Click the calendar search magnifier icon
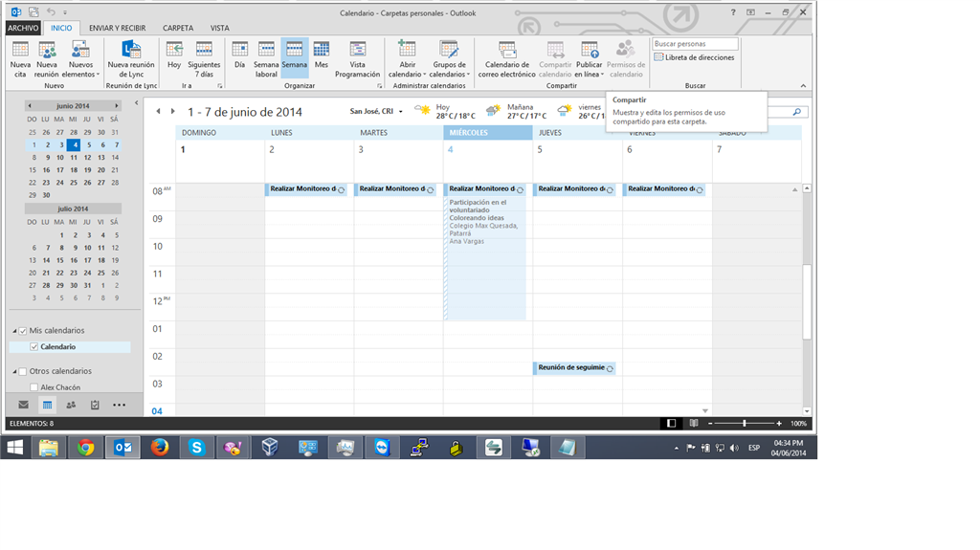Screen dimensions: 980x550 click(797, 112)
